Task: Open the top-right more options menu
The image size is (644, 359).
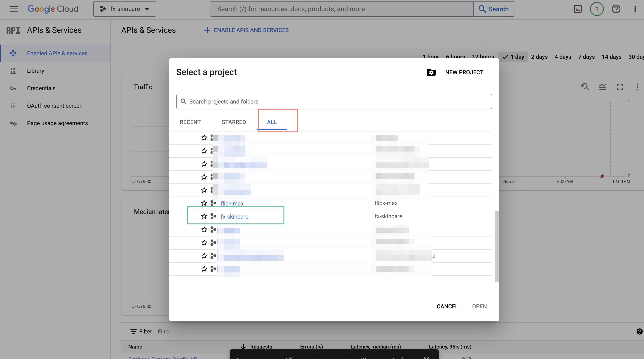Action: pos(635,9)
